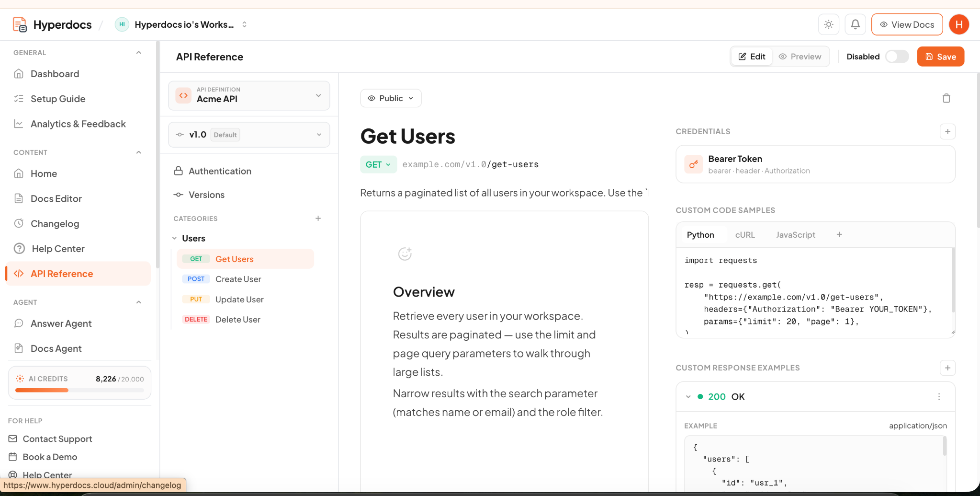This screenshot has width=980, height=496.
Task: Click the Bearer Token key icon
Action: [693, 164]
